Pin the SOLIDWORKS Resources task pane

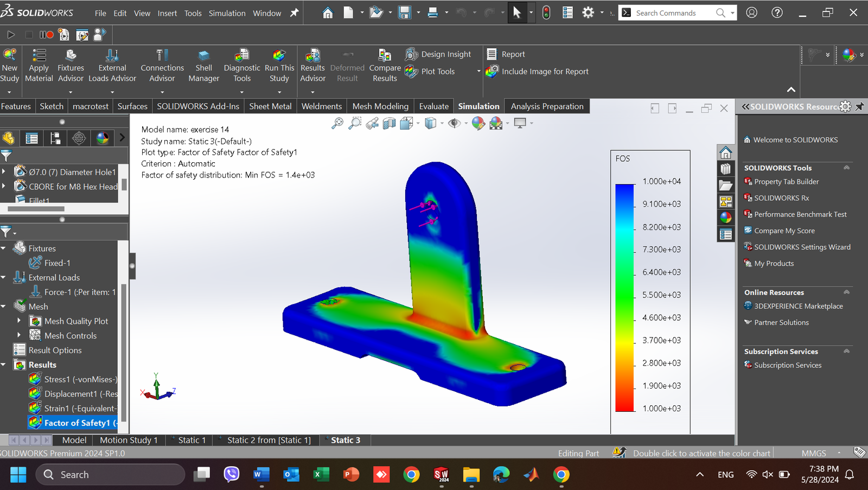point(859,106)
